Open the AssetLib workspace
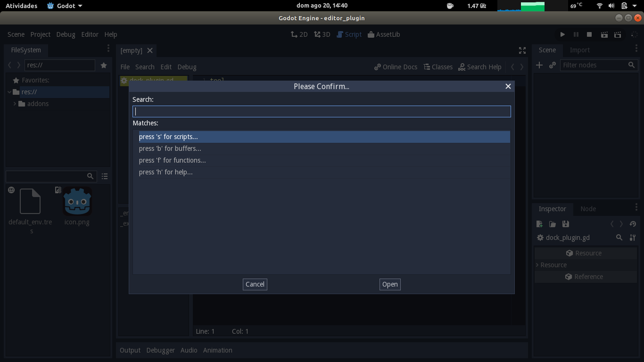 tap(384, 34)
